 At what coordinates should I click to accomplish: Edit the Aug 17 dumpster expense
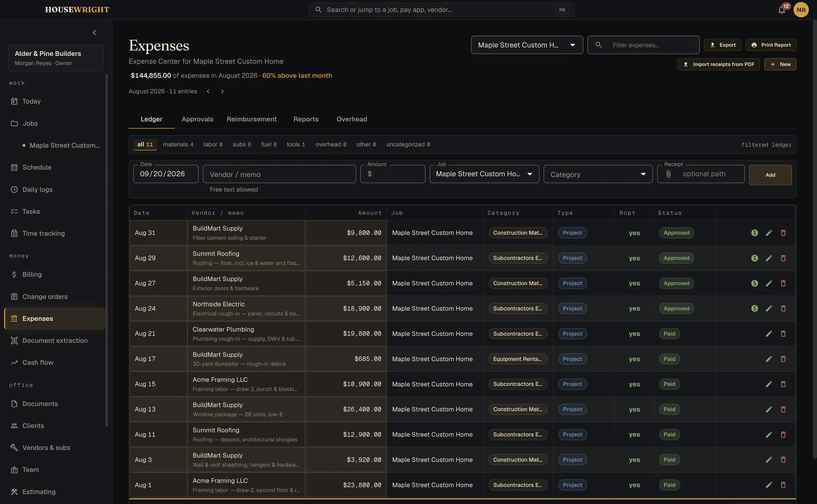coord(769,359)
